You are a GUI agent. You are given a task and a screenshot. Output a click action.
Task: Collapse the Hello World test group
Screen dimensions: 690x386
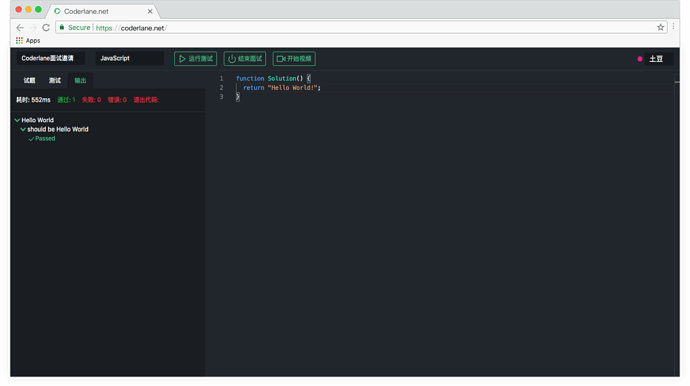click(x=17, y=120)
